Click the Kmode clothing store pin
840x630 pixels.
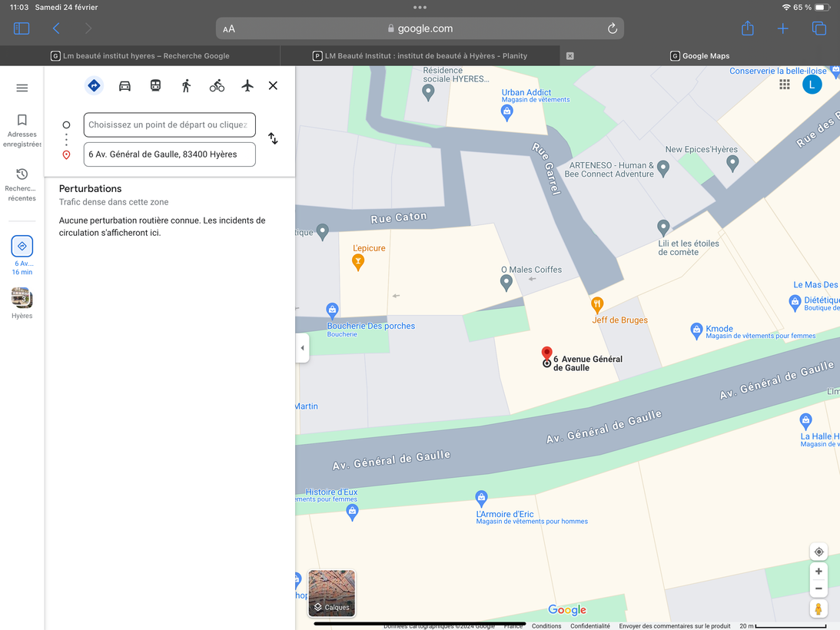click(696, 330)
